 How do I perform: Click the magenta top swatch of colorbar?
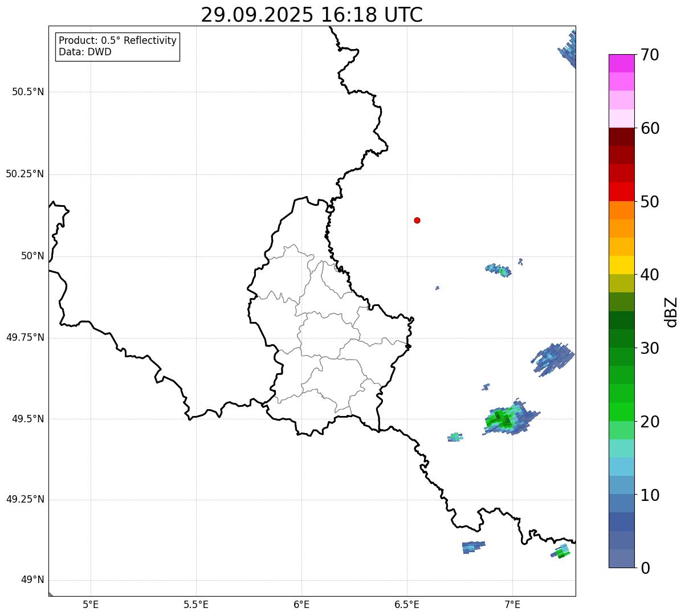coord(621,63)
